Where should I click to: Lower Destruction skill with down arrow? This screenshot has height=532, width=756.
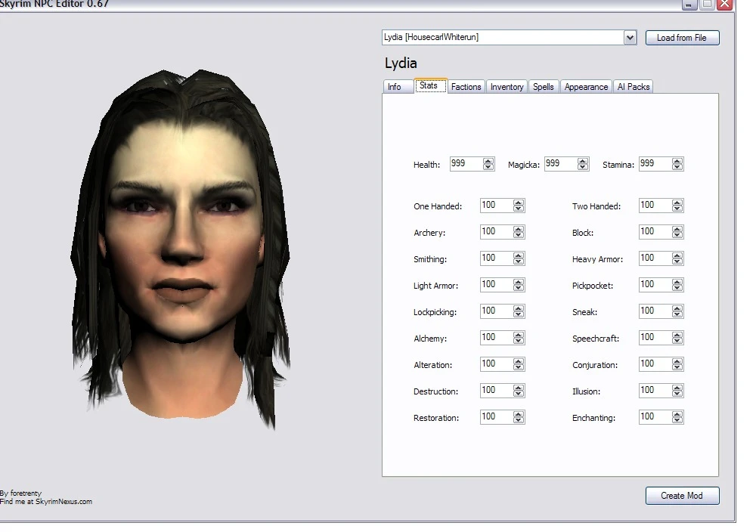(x=519, y=394)
